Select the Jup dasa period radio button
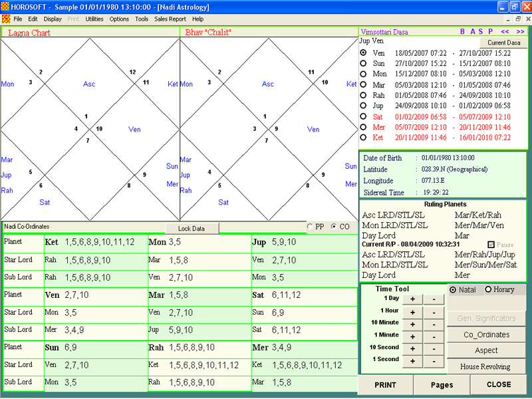The image size is (532, 399). click(x=363, y=106)
